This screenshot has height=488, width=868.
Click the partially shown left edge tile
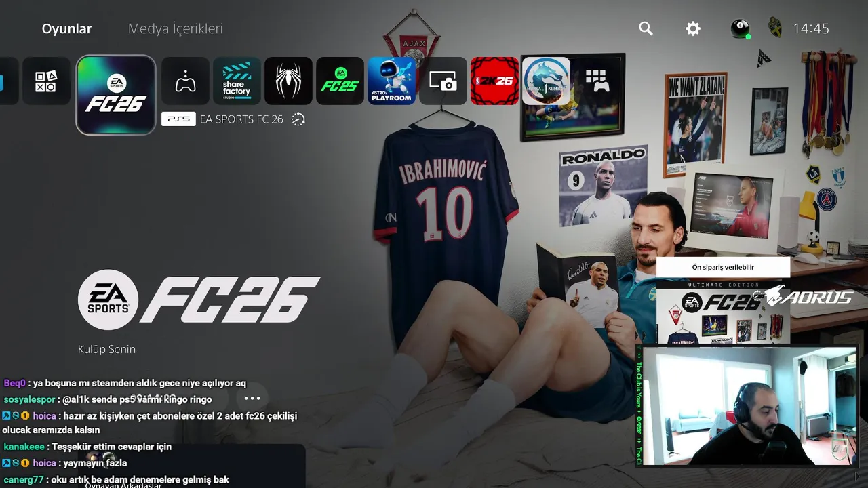[x=9, y=81]
